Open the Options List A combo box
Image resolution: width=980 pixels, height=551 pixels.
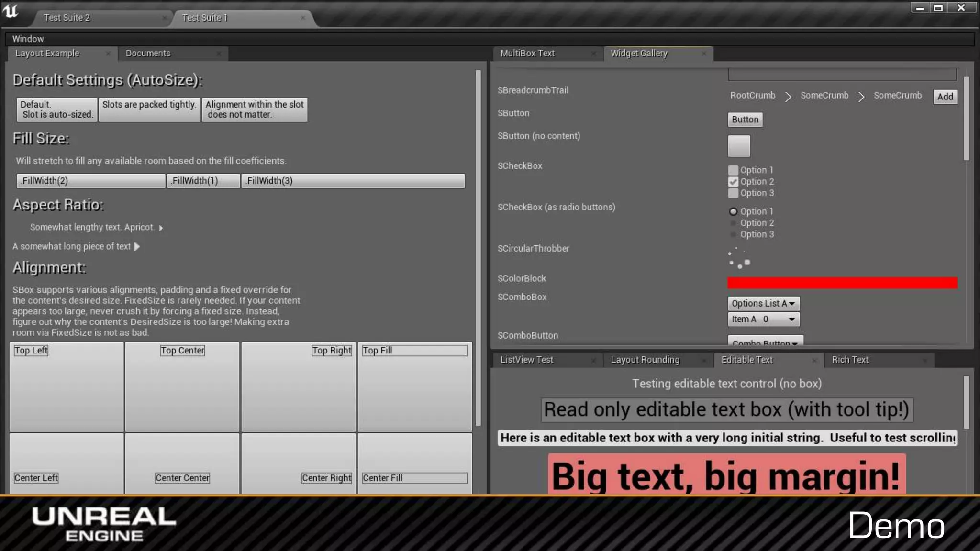763,303
